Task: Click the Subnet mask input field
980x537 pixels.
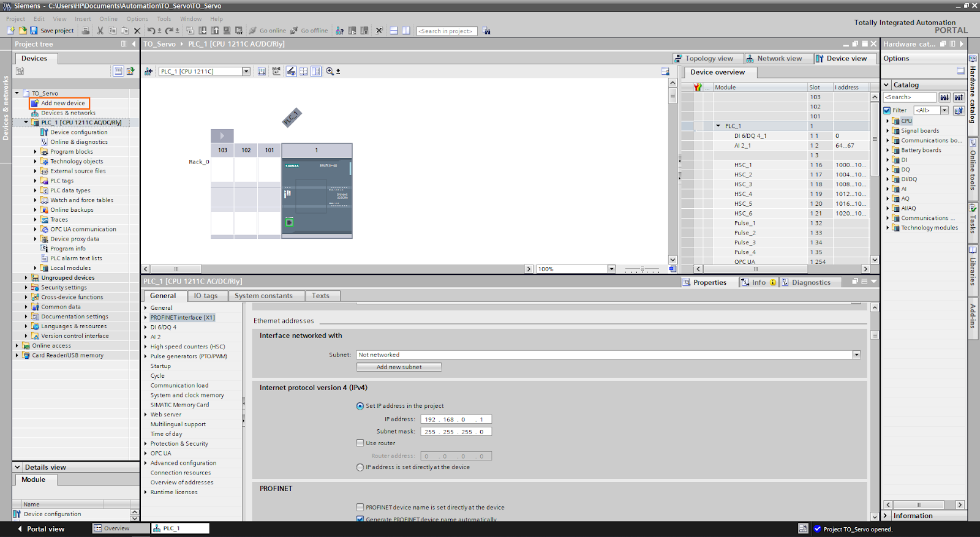Action: pyautogui.click(x=456, y=432)
